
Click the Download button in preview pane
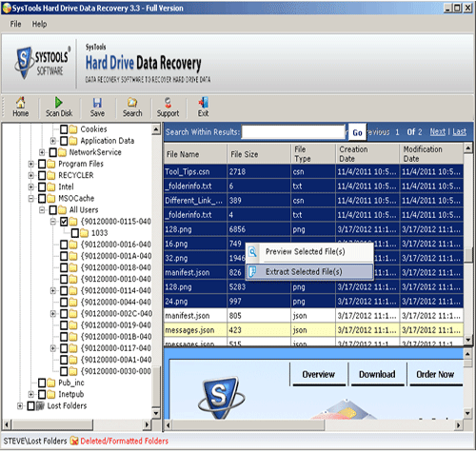(x=377, y=375)
